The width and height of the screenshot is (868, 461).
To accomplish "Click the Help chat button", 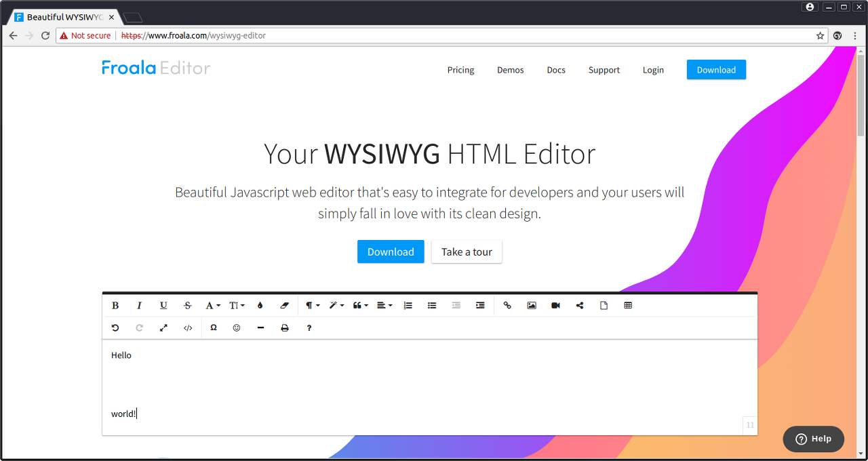I will [x=814, y=439].
